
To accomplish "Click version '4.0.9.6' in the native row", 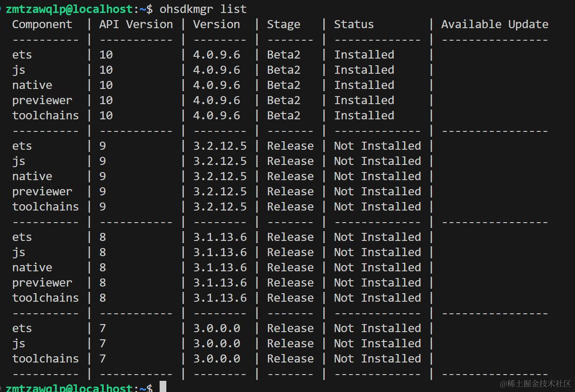I will (x=216, y=85).
